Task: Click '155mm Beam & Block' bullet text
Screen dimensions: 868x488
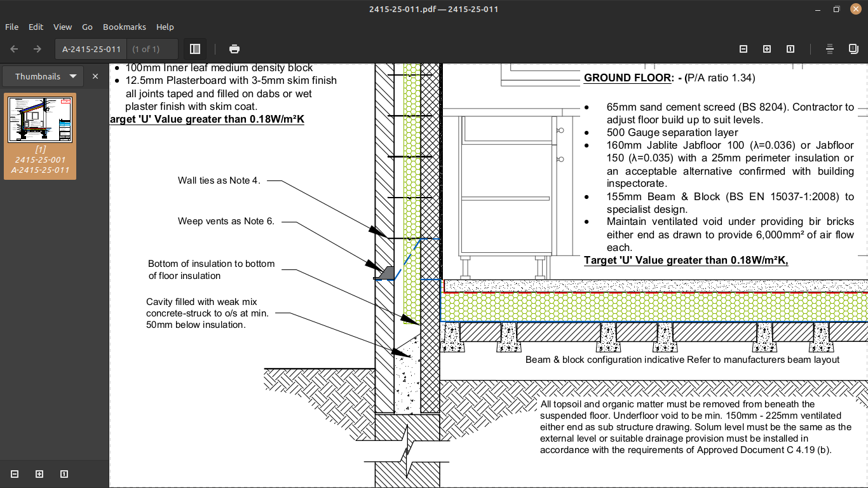Action: coord(730,203)
